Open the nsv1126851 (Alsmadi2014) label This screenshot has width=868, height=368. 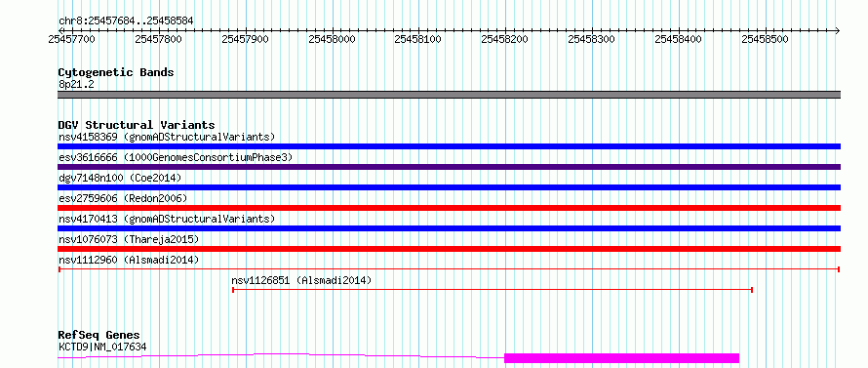(x=301, y=280)
